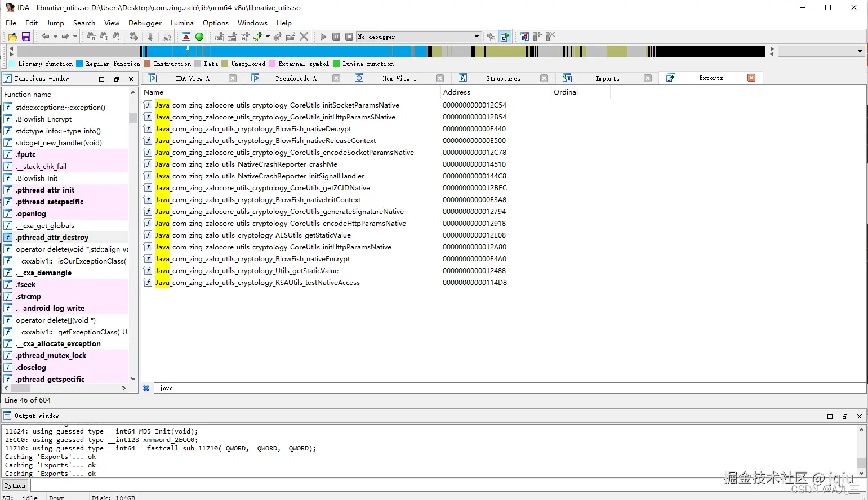Start process with the play button
The width and height of the screenshot is (868, 500).
(x=323, y=37)
